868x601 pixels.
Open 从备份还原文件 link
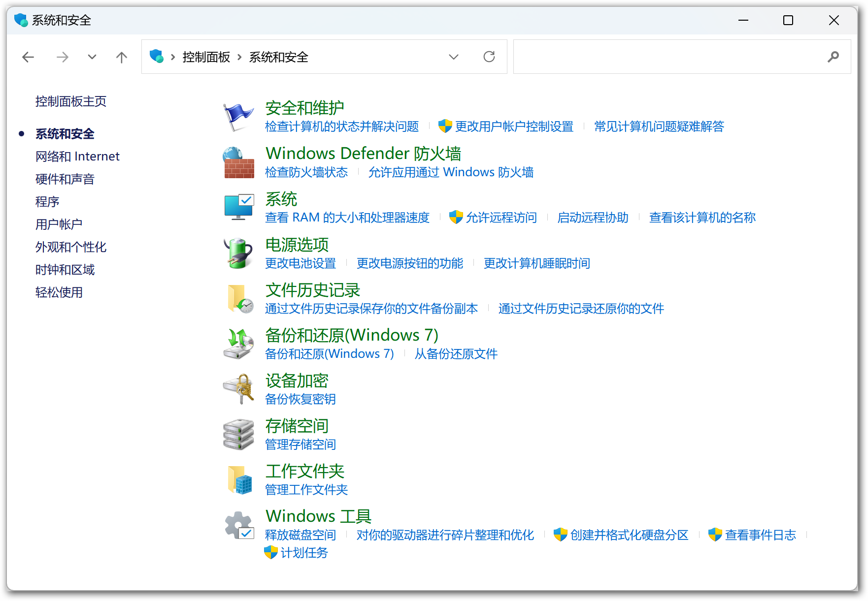click(456, 354)
